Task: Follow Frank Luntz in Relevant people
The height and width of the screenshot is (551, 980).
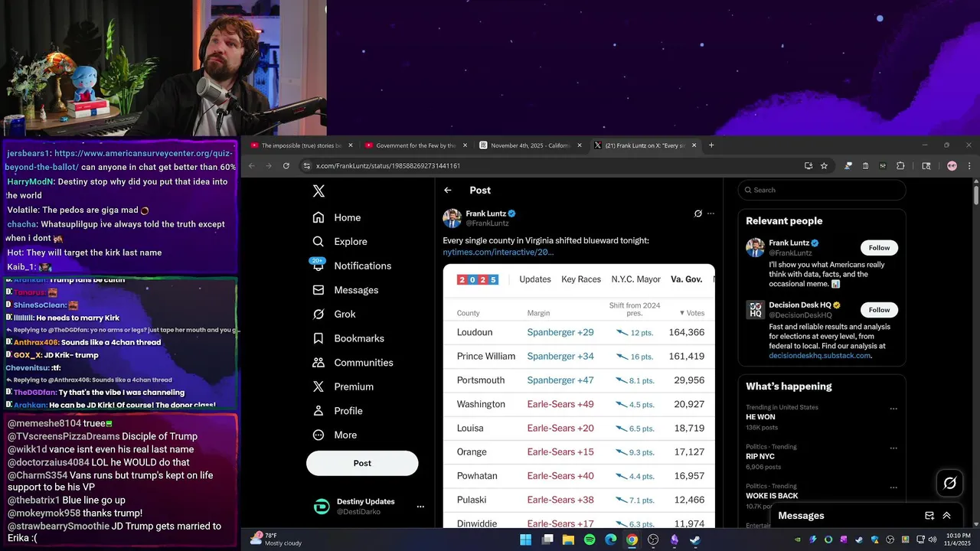Action: tap(879, 248)
